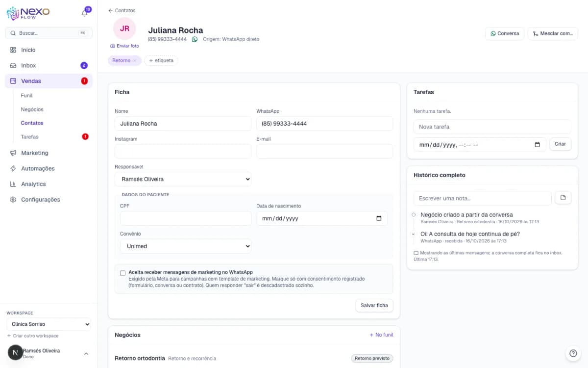Click the NexoFlow logo
This screenshot has height=368, width=588.
pyautogui.click(x=27, y=13)
